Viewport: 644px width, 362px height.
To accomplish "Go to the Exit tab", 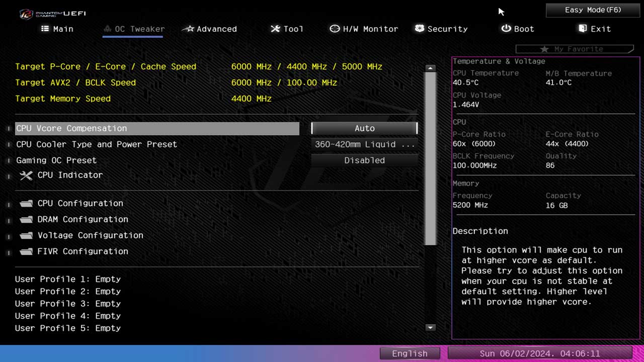I will pos(594,29).
